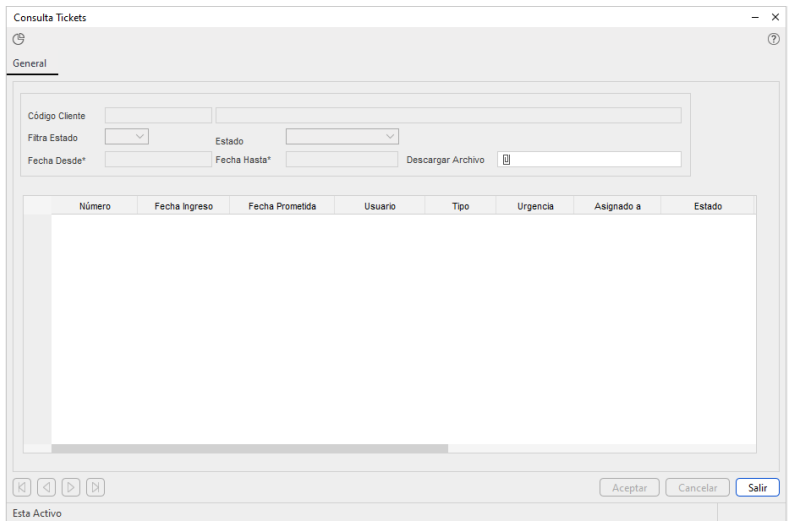790x523 pixels.
Task: Click into the Fecha Hasta field
Action: (341, 159)
